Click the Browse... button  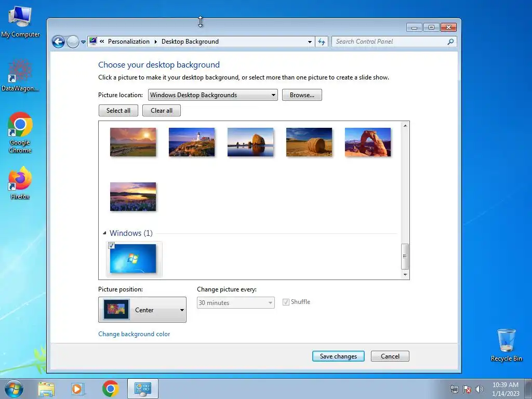click(x=302, y=95)
